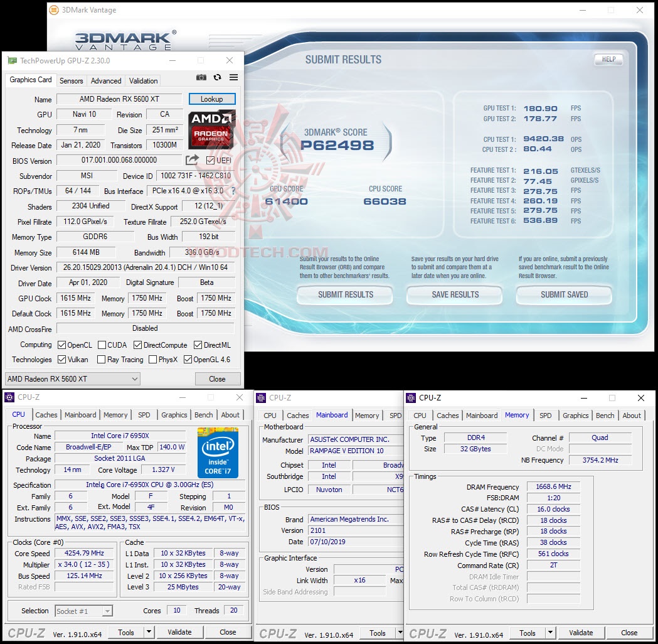Toggle the OpenGL 4.6 checkbox

pos(188,360)
